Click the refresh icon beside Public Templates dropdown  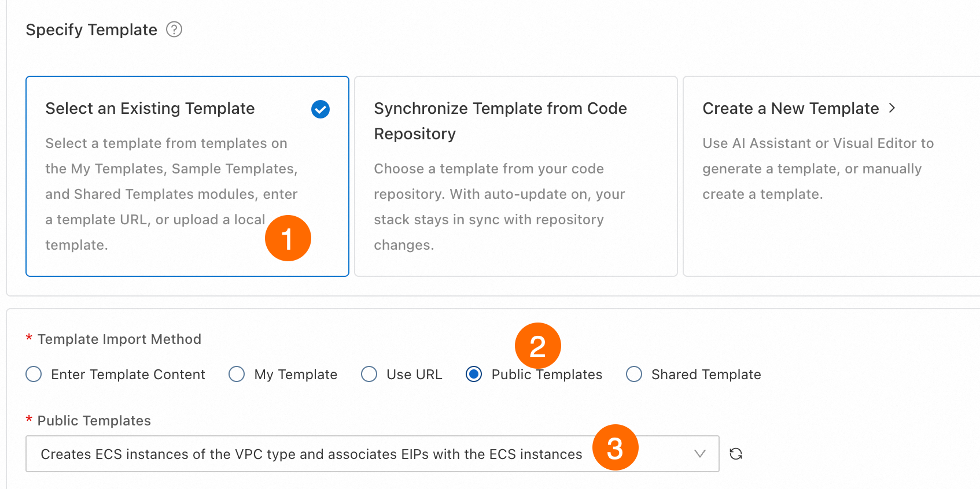point(736,454)
